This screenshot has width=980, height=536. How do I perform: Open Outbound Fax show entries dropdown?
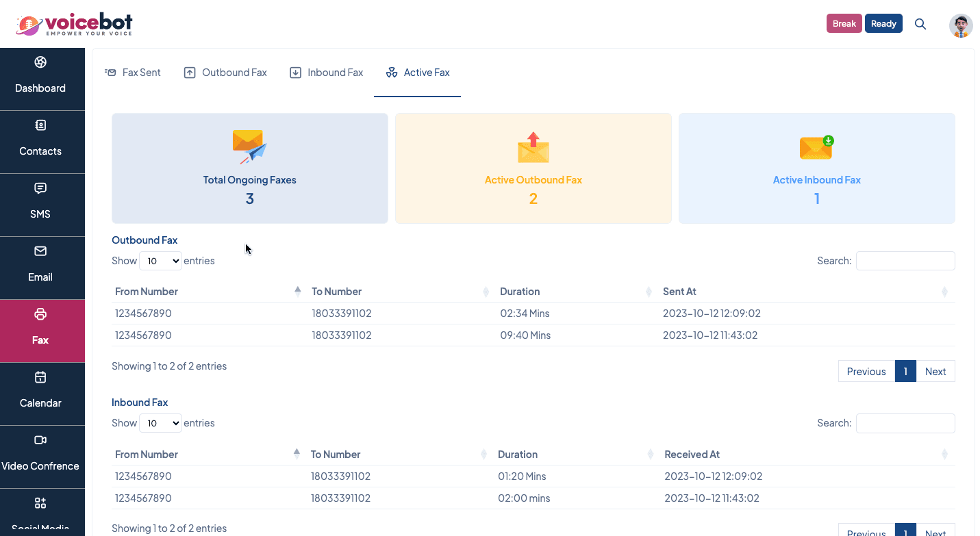point(160,261)
